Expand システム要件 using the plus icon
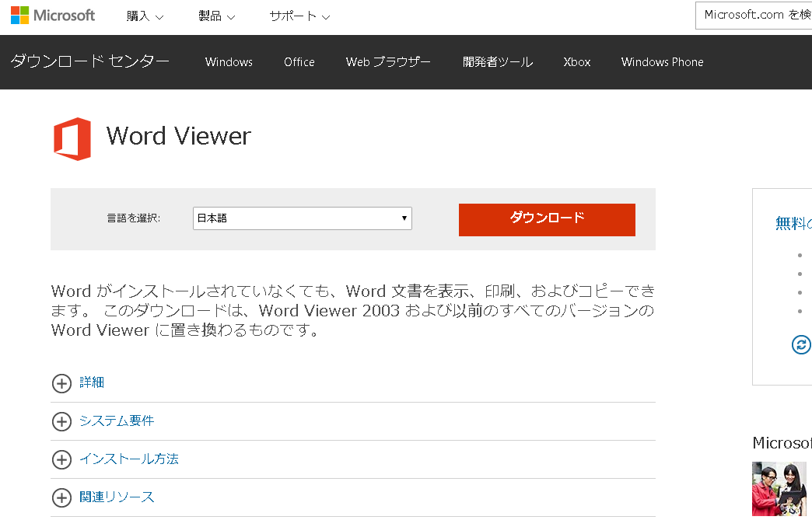This screenshot has height=527, width=812. click(x=61, y=421)
